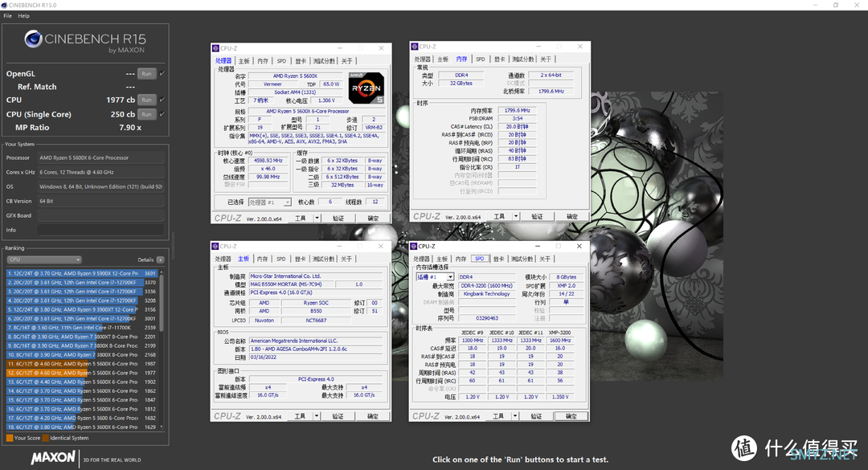Click the OS field Windows 8 value
The height and width of the screenshot is (470, 868).
(100, 186)
